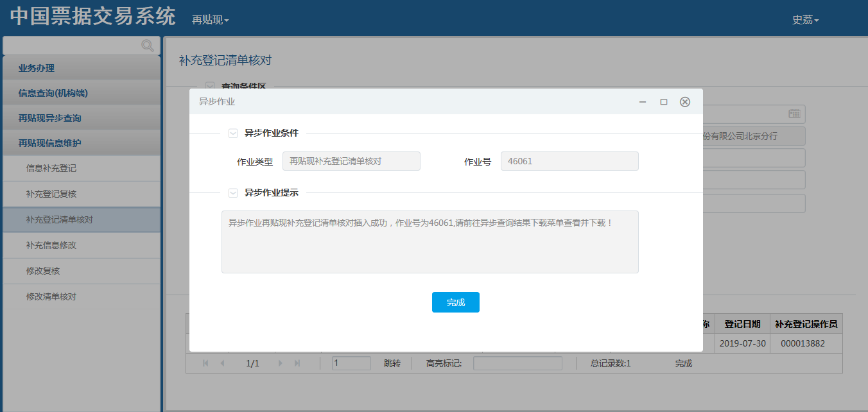Viewport: 868px width, 412px height.
Task: Select 补充登记复核 in the sidebar
Action: 51,194
